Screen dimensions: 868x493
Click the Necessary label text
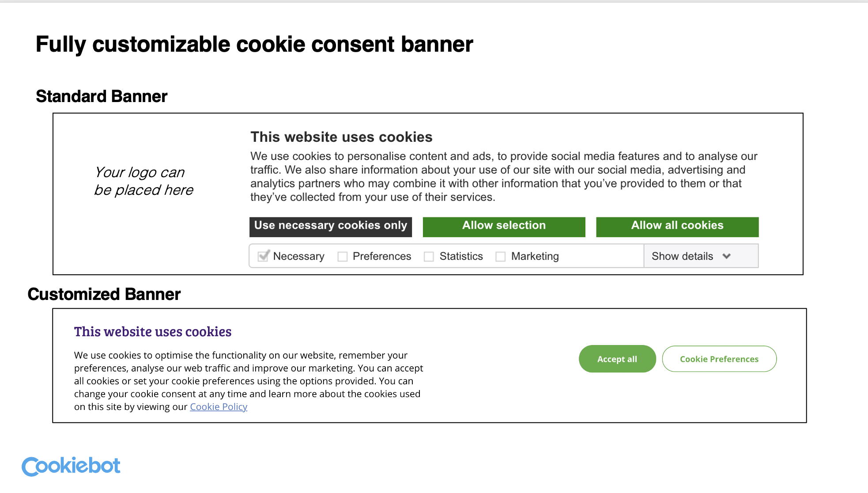click(x=298, y=256)
